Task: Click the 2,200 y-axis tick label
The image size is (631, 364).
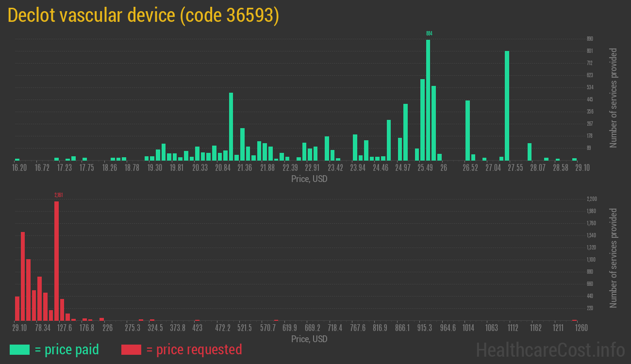Action: [591, 199]
